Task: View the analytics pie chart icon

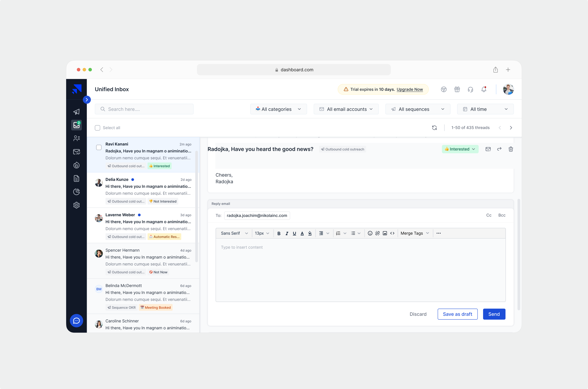Action: click(76, 192)
